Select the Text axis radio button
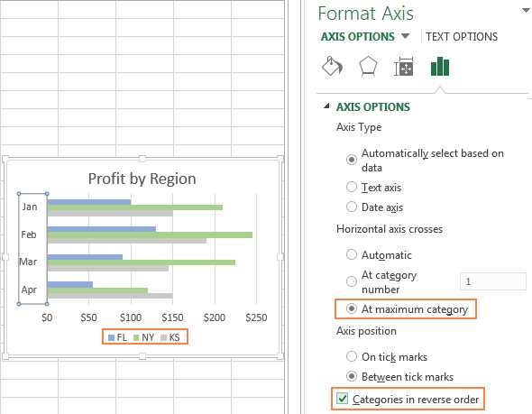This screenshot has height=414, width=532. (x=352, y=187)
